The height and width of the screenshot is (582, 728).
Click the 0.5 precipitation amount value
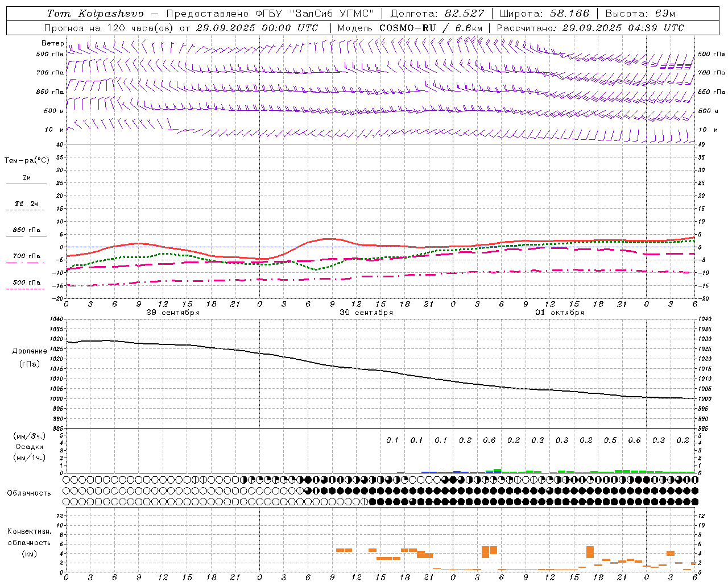610,440
